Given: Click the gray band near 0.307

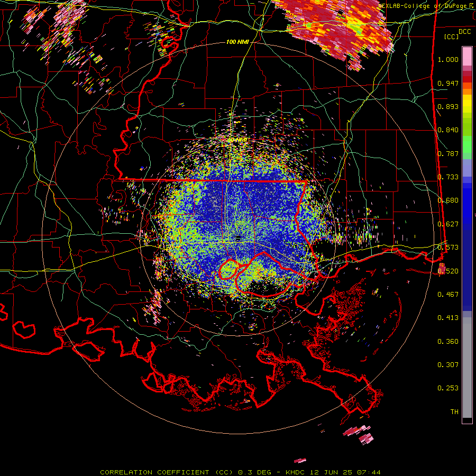Looking at the screenshot, I should coord(467,368).
